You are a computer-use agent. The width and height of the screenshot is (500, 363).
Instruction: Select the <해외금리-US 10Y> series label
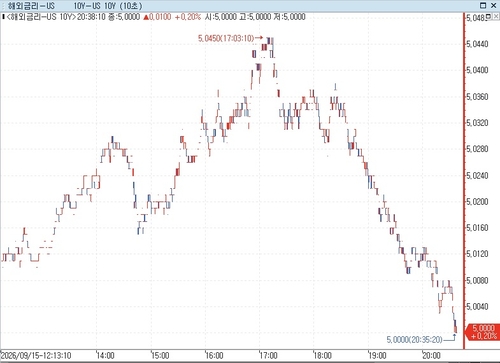[x=41, y=17]
